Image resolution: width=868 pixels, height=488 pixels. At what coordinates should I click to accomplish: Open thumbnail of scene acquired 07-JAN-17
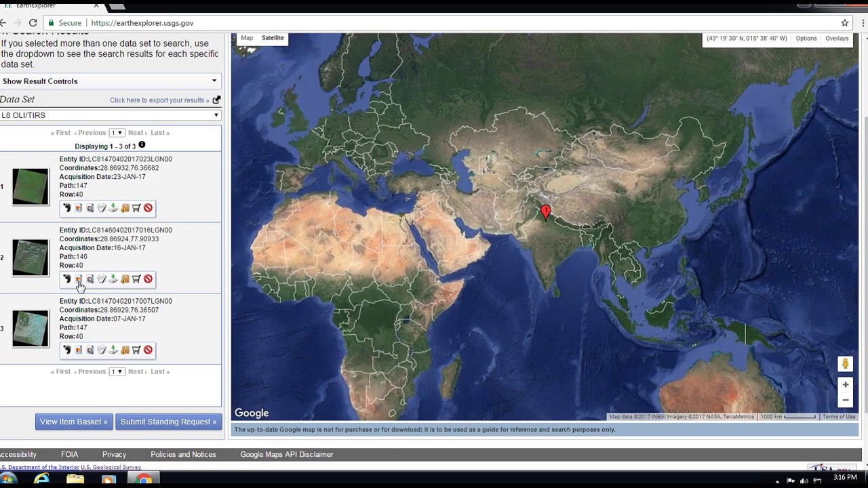click(31, 329)
